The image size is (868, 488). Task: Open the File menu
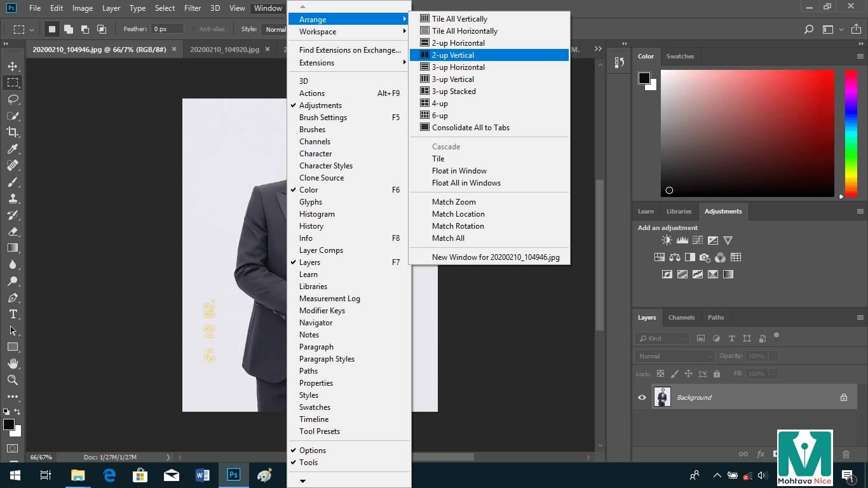point(35,8)
